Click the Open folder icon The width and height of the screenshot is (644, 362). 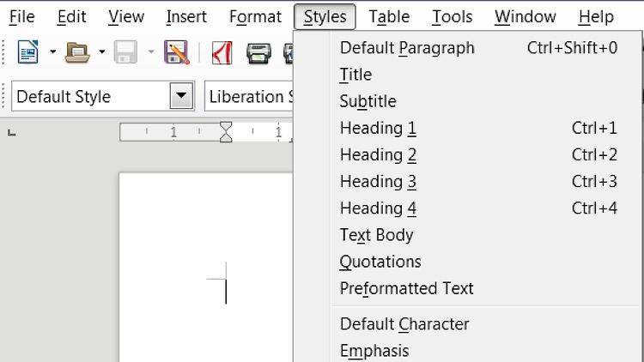point(77,52)
